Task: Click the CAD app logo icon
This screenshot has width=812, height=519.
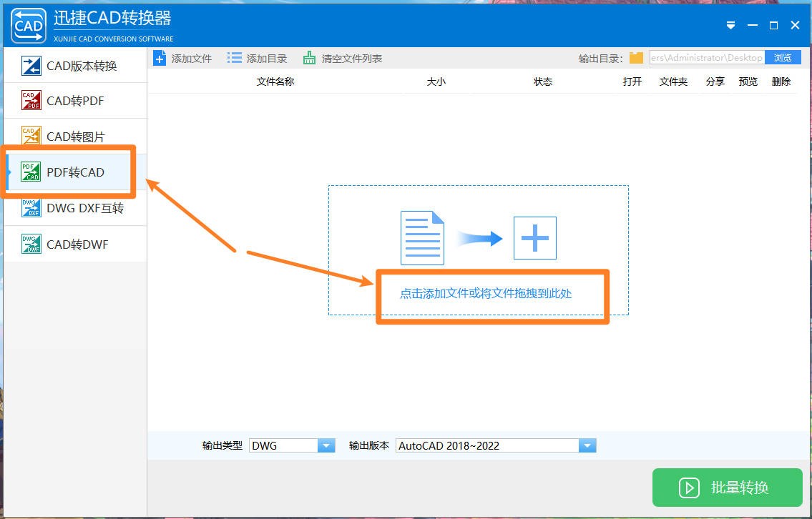Action: [27, 24]
